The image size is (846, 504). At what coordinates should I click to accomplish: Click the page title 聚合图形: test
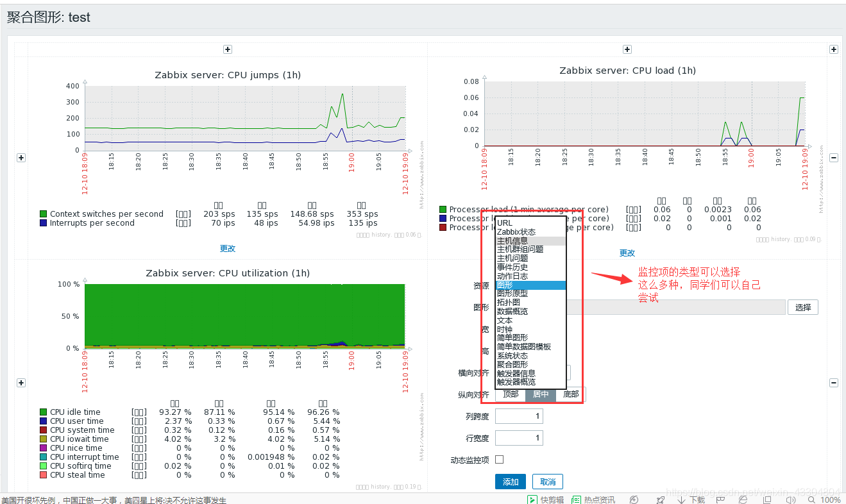click(49, 18)
